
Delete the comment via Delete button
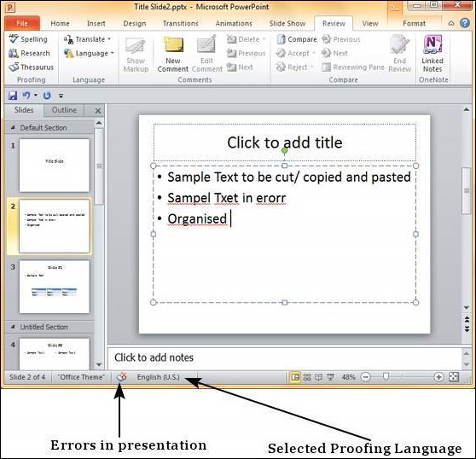pyautogui.click(x=247, y=39)
